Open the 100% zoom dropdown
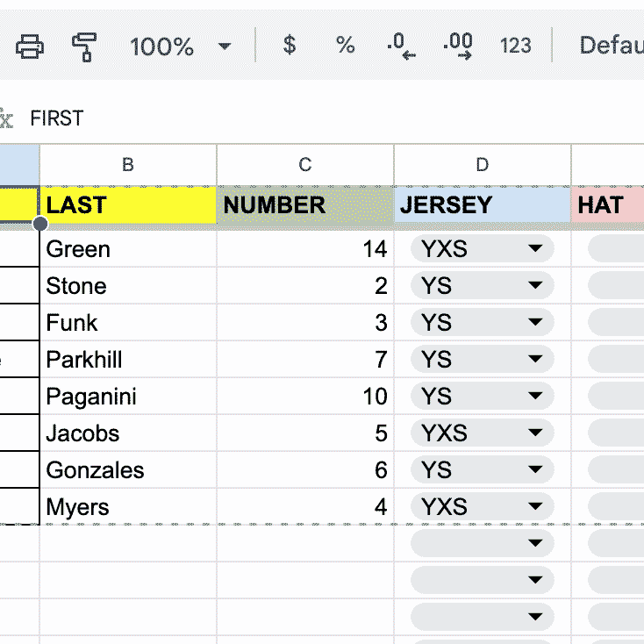 (x=180, y=46)
